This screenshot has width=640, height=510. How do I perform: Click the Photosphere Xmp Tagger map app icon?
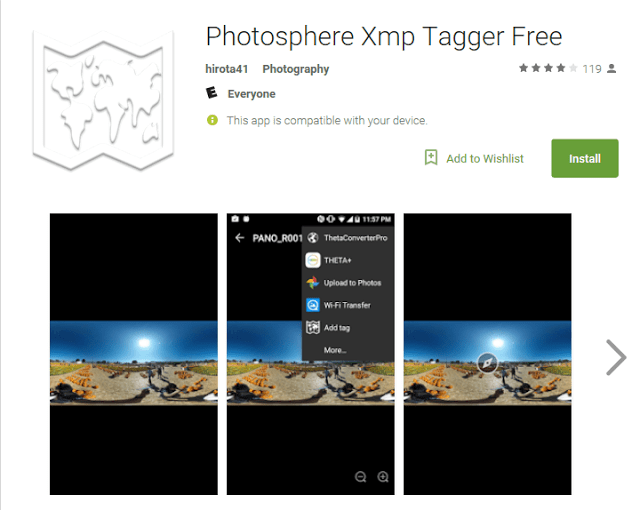click(x=103, y=100)
